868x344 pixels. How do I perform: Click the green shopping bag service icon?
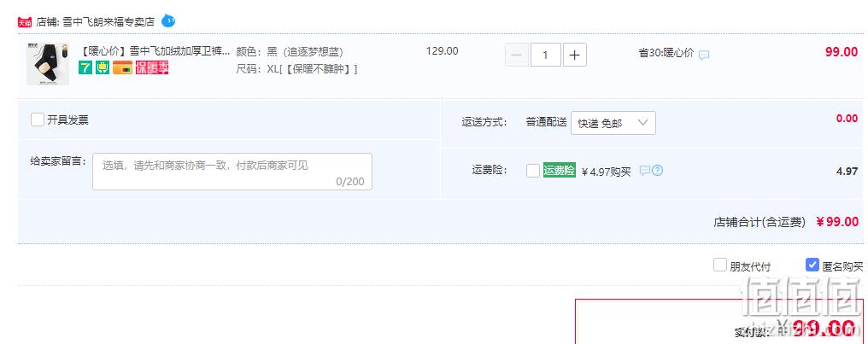[103, 68]
